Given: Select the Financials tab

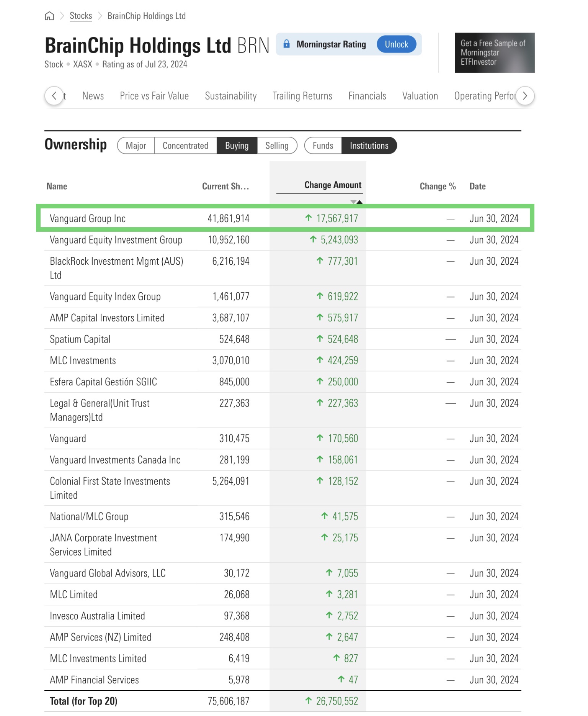Looking at the screenshot, I should click(367, 96).
